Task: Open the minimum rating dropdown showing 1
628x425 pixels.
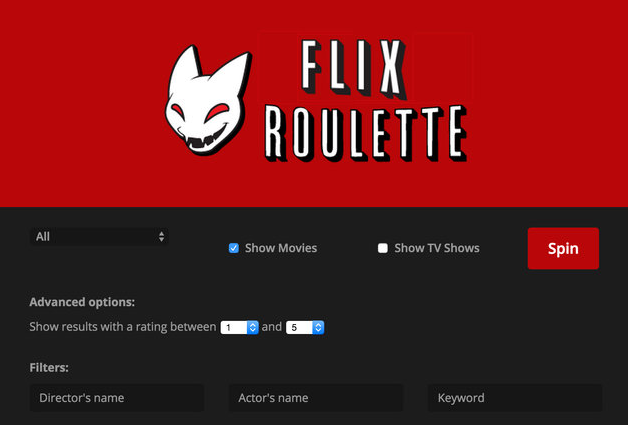Action: pos(240,327)
